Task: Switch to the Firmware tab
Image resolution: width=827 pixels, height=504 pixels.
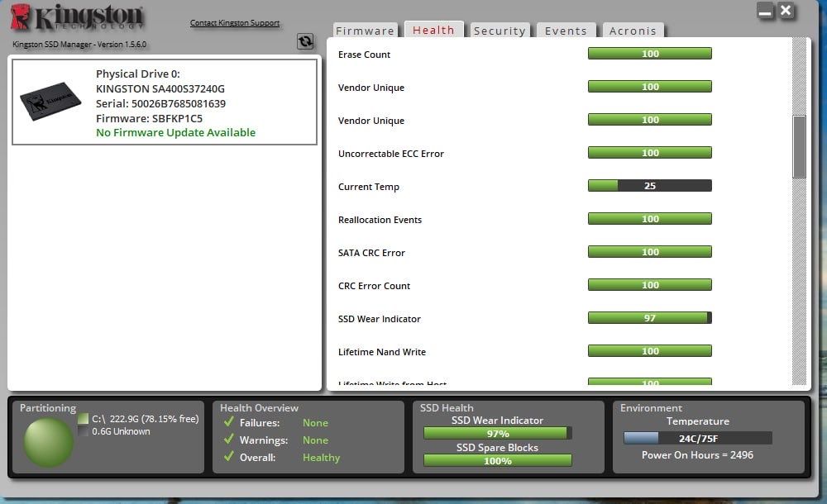Action: click(365, 31)
